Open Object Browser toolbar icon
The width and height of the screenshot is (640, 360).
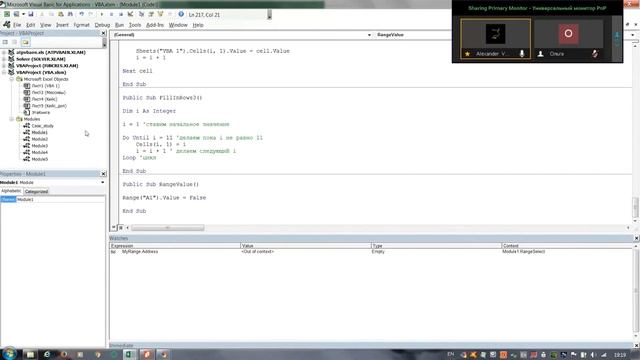pyautogui.click(x=160, y=14)
